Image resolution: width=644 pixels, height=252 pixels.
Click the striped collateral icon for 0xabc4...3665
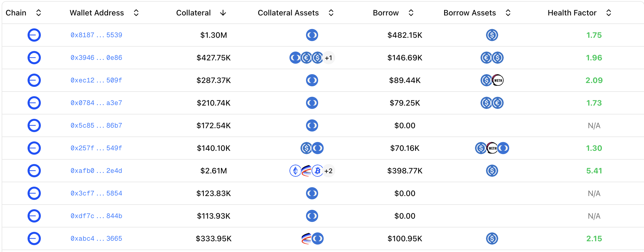pyautogui.click(x=306, y=238)
